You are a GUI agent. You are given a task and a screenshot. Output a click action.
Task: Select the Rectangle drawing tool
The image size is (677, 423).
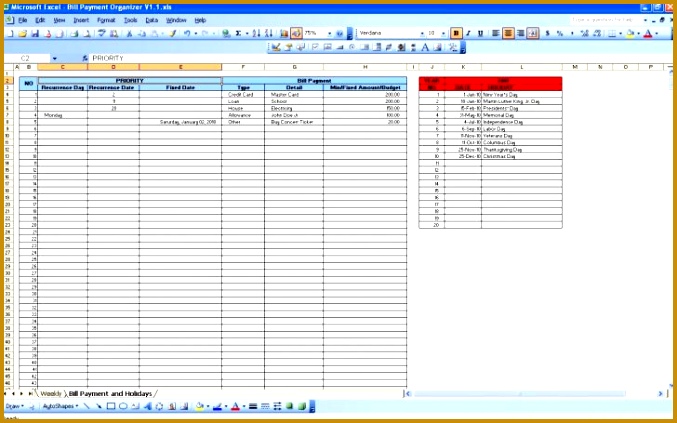[x=111, y=406]
